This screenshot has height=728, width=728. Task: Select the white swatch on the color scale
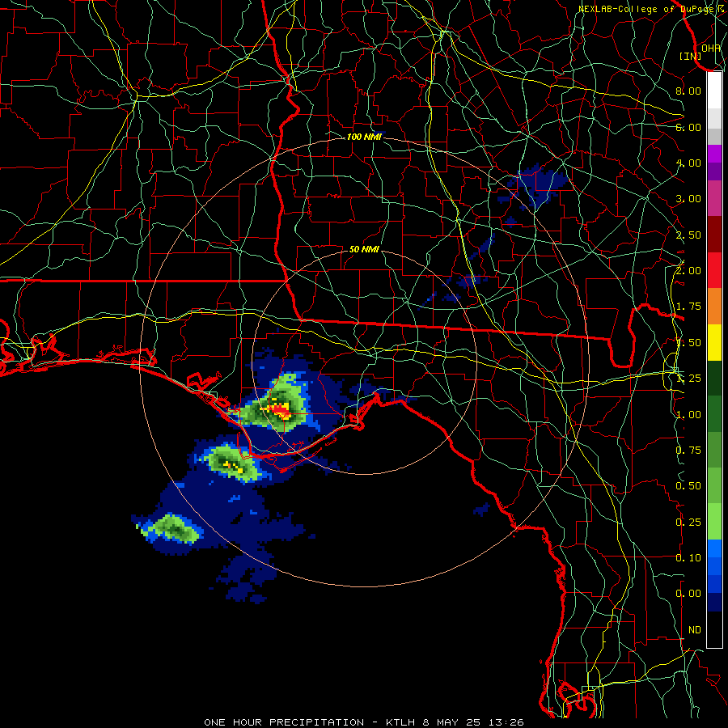pos(714,90)
